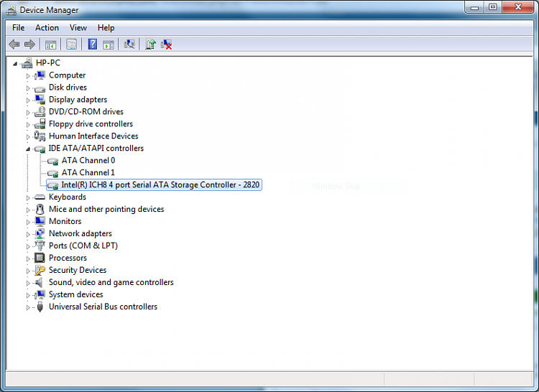539x392 pixels.
Task: Collapse the HP-PC root node
Action: tap(15, 63)
